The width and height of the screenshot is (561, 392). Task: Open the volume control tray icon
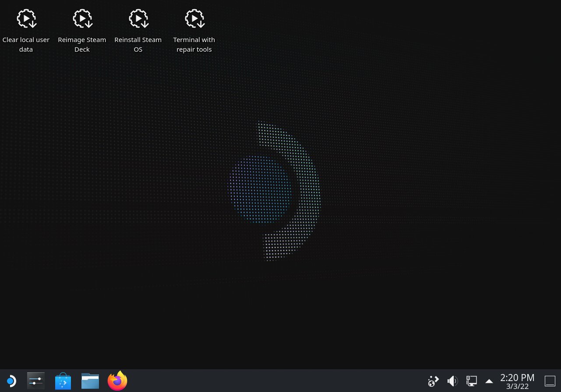tap(452, 381)
